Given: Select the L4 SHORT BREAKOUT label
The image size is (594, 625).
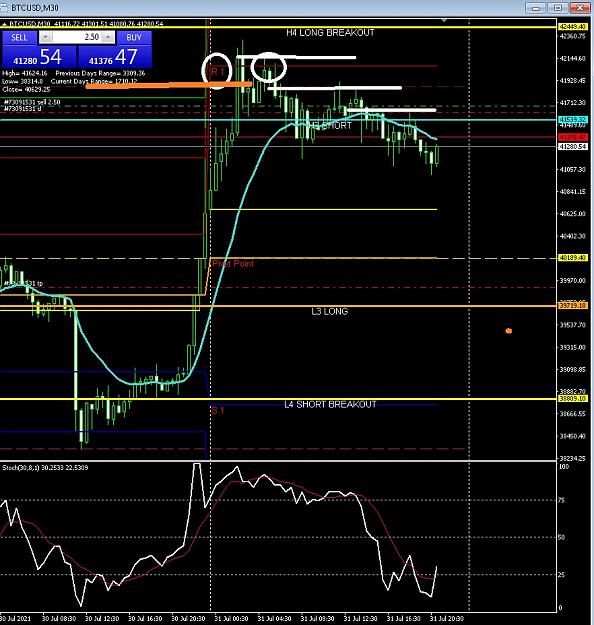Looking at the screenshot, I should tap(330, 405).
